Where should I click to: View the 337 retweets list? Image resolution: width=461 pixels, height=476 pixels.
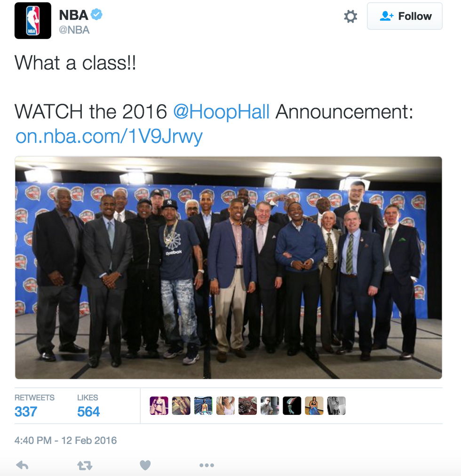pyautogui.click(x=34, y=406)
